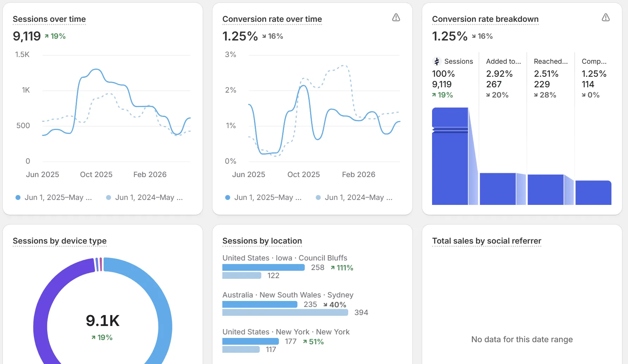Click Oct 2025 label on Sessions over time axis
This screenshot has width=628, height=364.
coord(96,175)
